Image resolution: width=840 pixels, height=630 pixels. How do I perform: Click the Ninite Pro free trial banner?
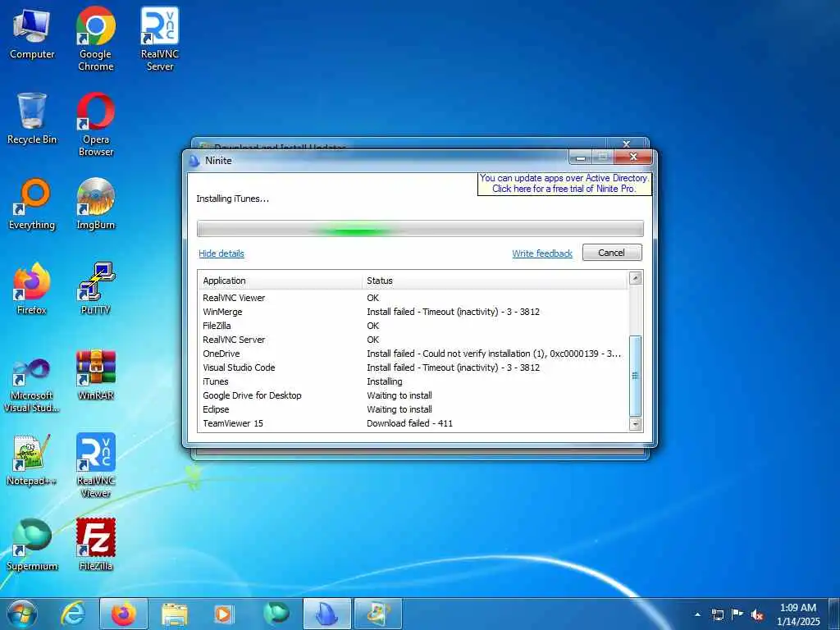click(x=564, y=183)
